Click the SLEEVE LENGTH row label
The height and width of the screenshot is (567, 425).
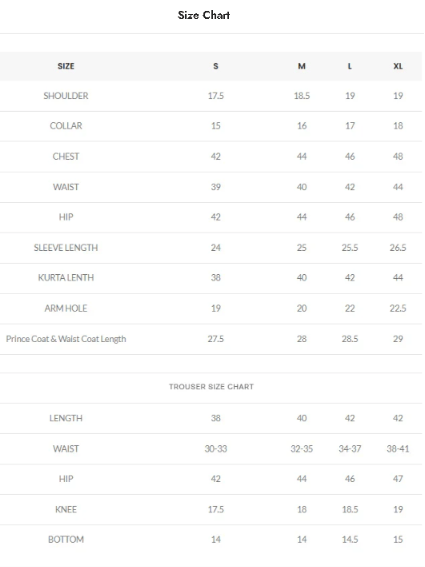(x=66, y=248)
